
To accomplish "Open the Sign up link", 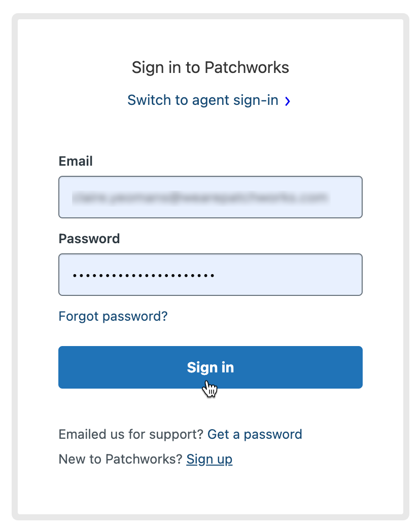I will (209, 460).
